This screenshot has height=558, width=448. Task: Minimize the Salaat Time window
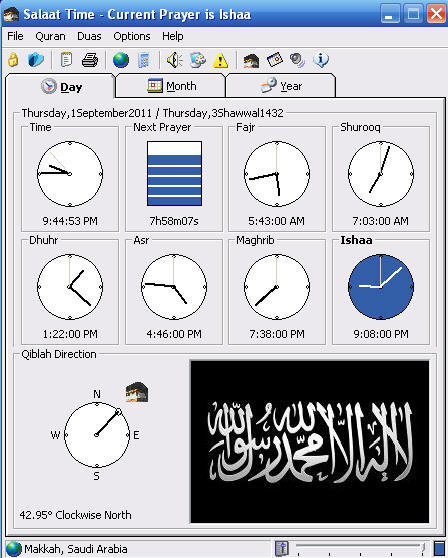(x=390, y=14)
